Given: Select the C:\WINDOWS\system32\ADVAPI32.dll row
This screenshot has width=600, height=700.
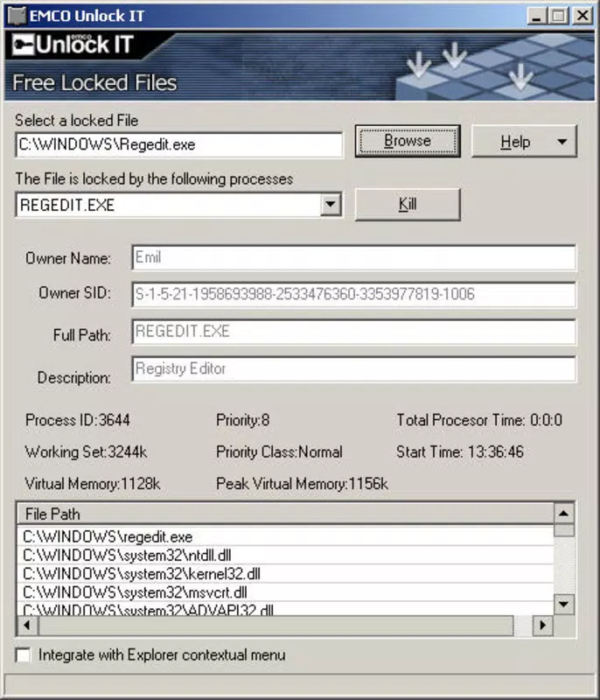Looking at the screenshot, I should (285, 609).
